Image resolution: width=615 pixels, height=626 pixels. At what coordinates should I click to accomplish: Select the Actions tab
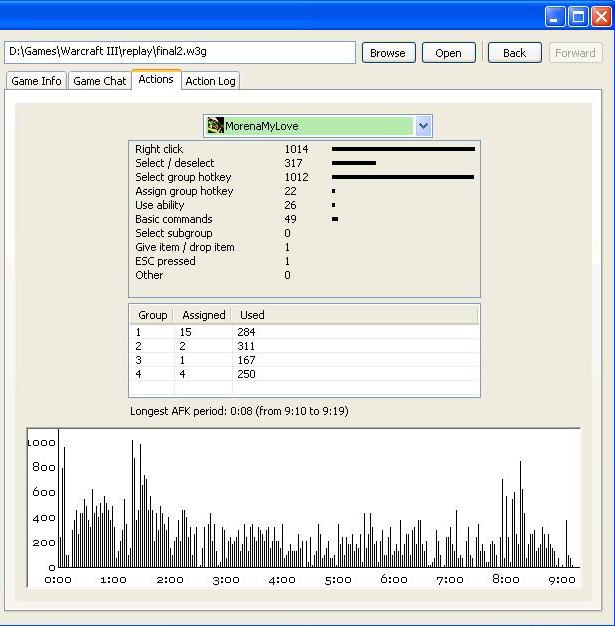156,80
